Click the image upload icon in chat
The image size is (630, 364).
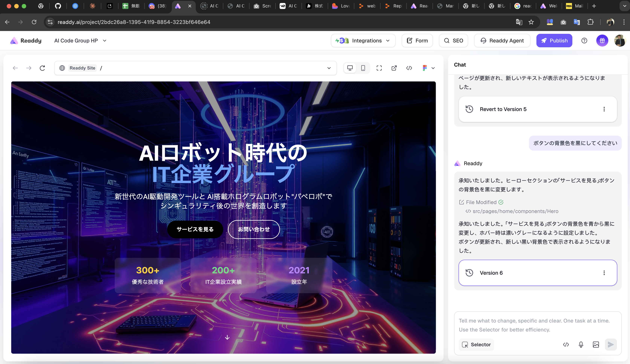(x=596, y=345)
